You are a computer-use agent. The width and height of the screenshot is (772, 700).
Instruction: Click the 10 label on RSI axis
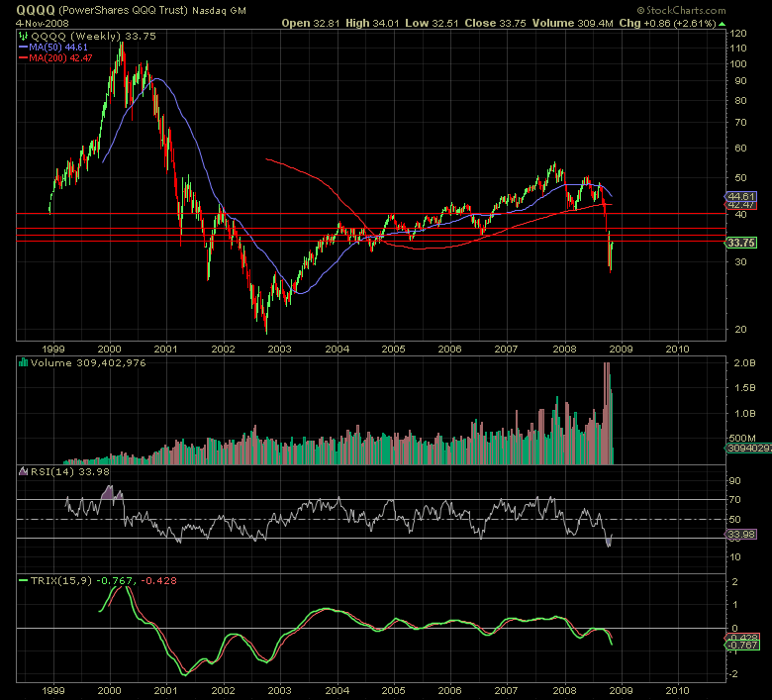click(735, 557)
